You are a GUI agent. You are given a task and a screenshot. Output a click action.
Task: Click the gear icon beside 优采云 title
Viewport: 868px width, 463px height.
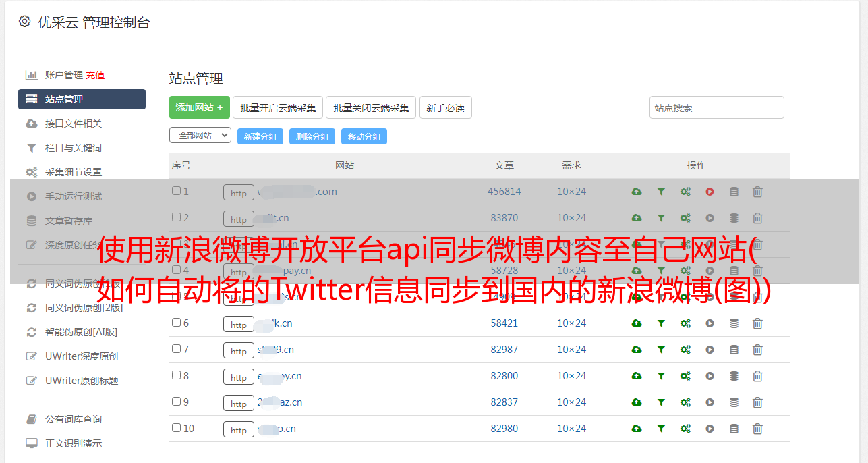click(24, 22)
